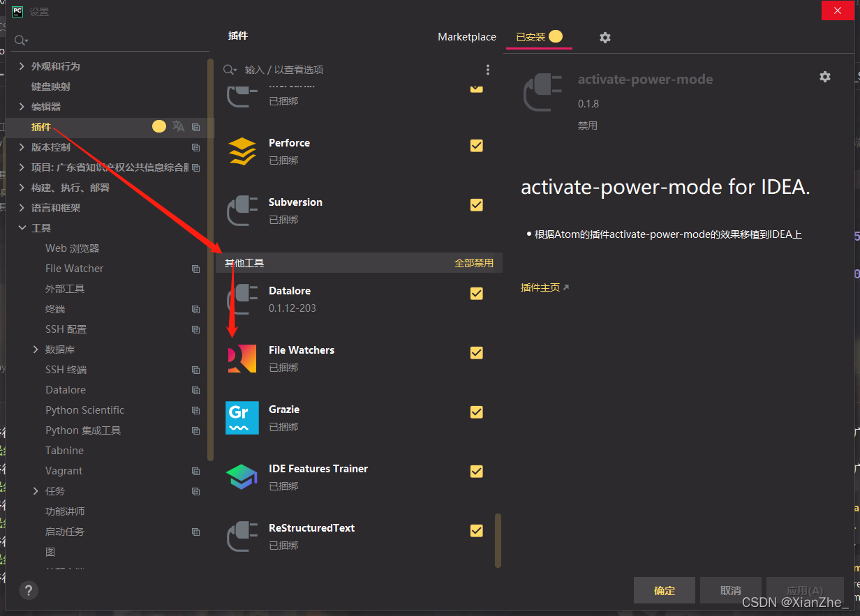
Task: Click the settings search magnifier icon
Action: [x=21, y=40]
